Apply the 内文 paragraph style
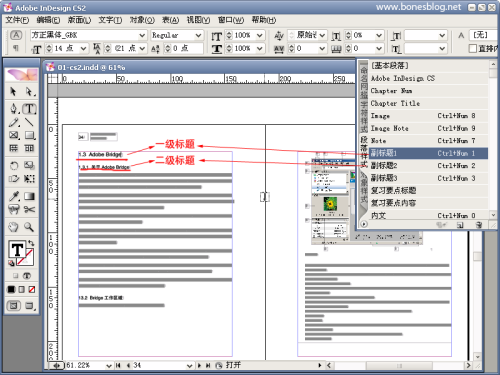Image resolution: width=500 pixels, height=375 pixels. coord(428,215)
